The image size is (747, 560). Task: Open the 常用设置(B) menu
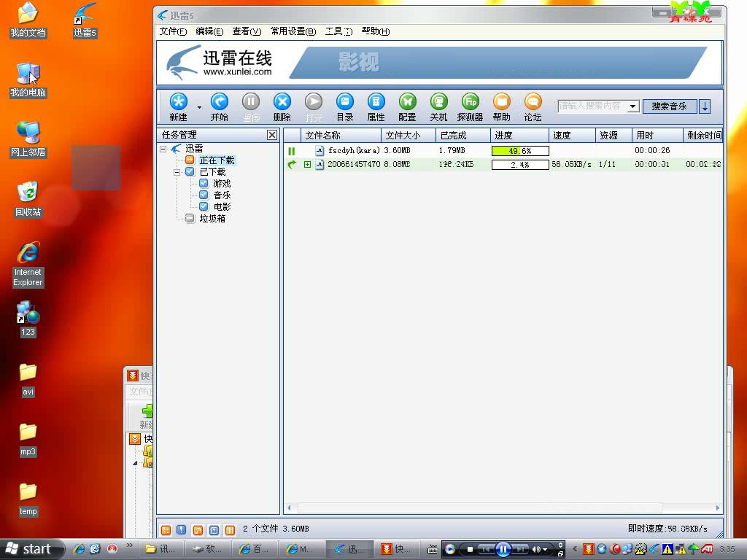click(293, 31)
